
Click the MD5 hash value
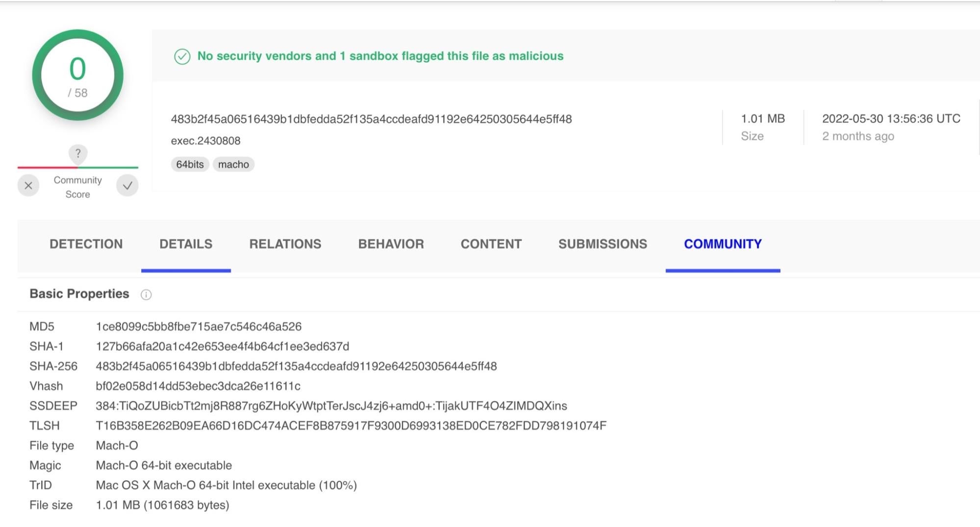coord(199,326)
